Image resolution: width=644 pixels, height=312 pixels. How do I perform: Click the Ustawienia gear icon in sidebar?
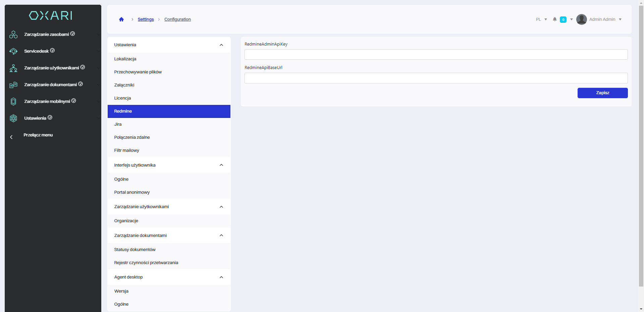pyautogui.click(x=13, y=118)
